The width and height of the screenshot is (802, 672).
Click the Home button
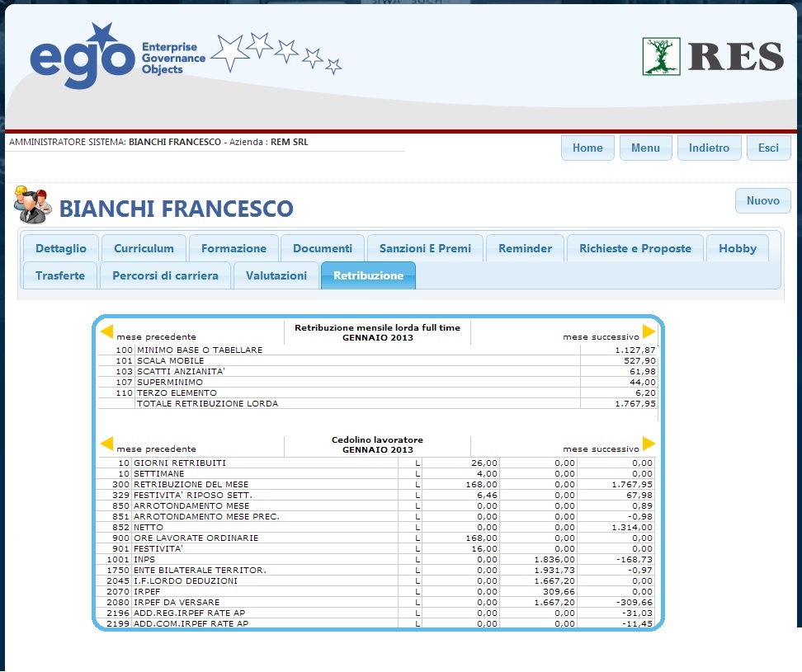[587, 148]
